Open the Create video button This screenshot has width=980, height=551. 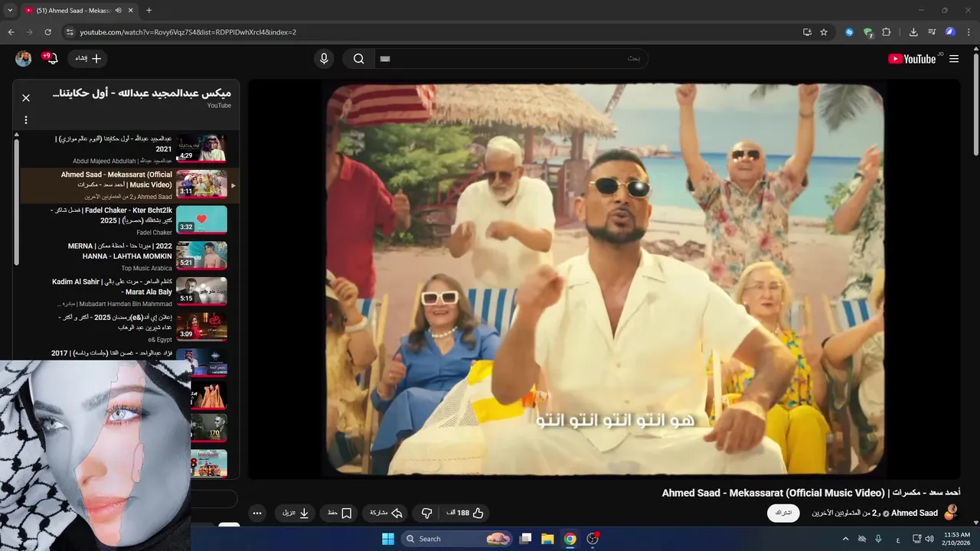click(x=87, y=59)
